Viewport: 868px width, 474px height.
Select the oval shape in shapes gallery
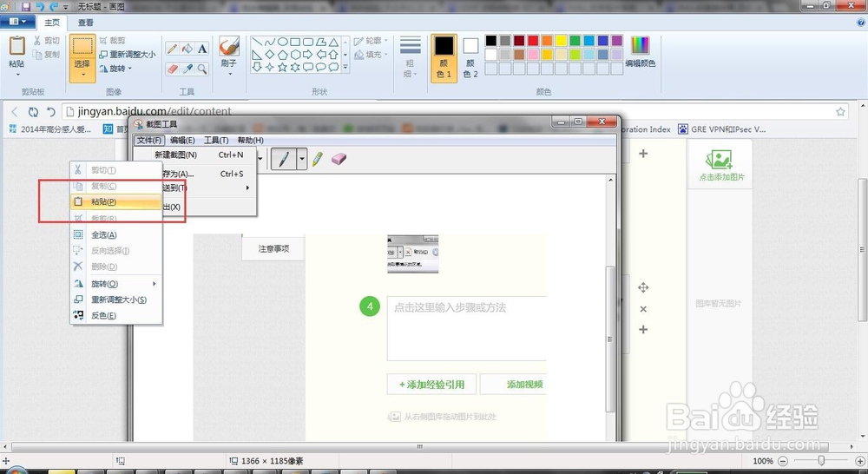(282, 42)
